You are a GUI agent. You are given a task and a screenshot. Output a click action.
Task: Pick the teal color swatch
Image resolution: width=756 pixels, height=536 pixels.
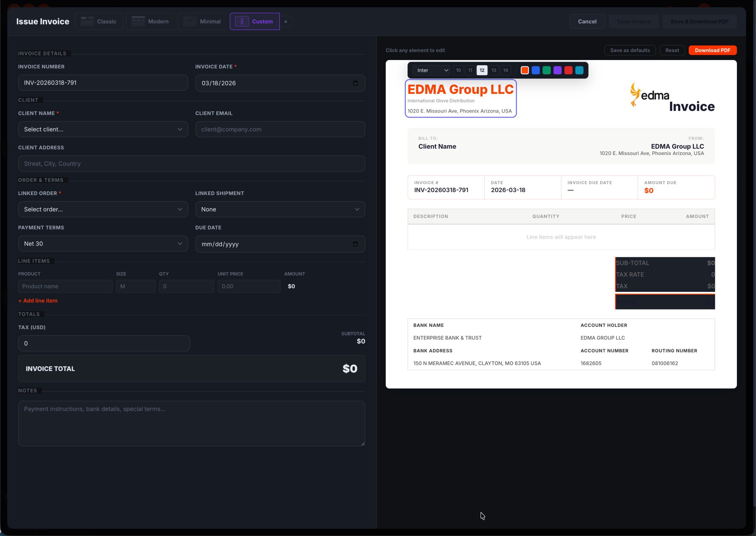click(x=579, y=70)
